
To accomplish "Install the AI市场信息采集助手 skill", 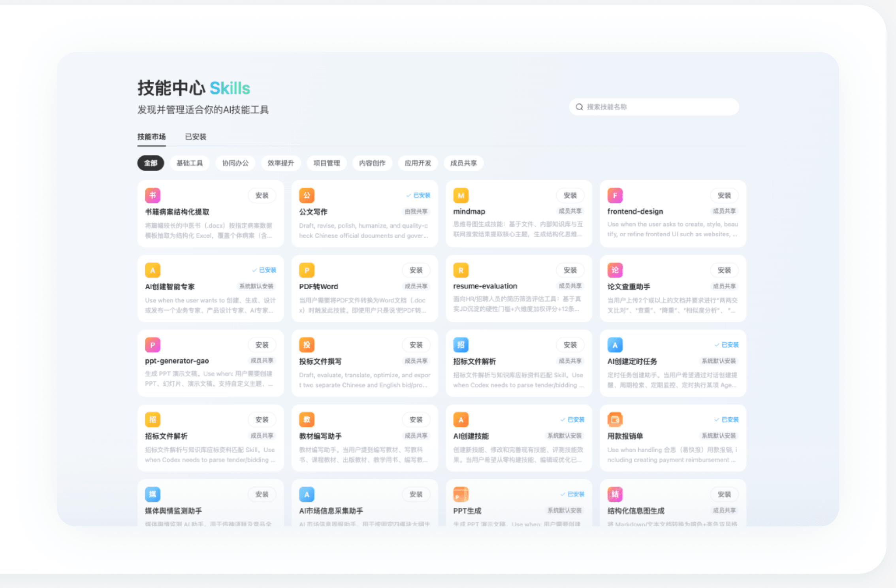I will click(x=416, y=494).
